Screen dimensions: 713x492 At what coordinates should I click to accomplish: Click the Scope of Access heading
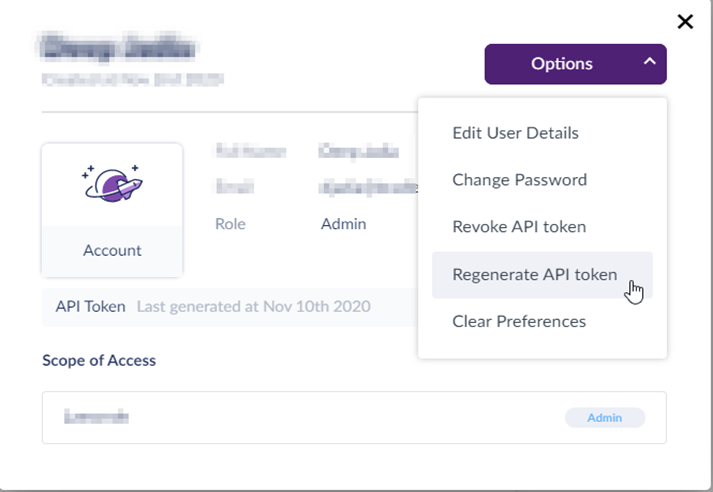(x=99, y=360)
